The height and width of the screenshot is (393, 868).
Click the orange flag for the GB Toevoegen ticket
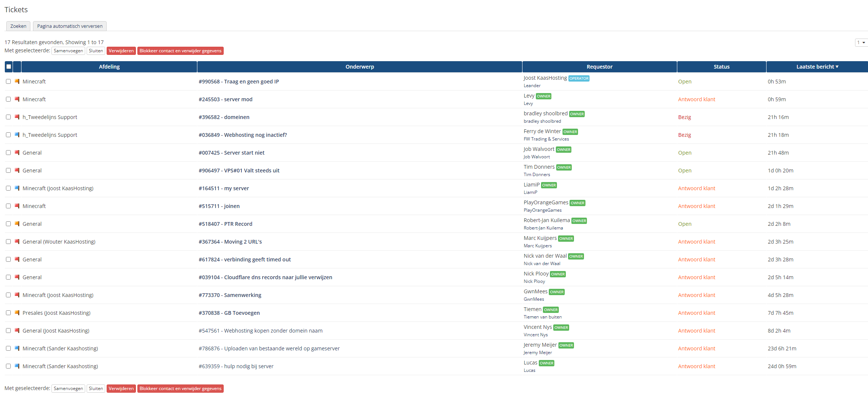[17, 313]
